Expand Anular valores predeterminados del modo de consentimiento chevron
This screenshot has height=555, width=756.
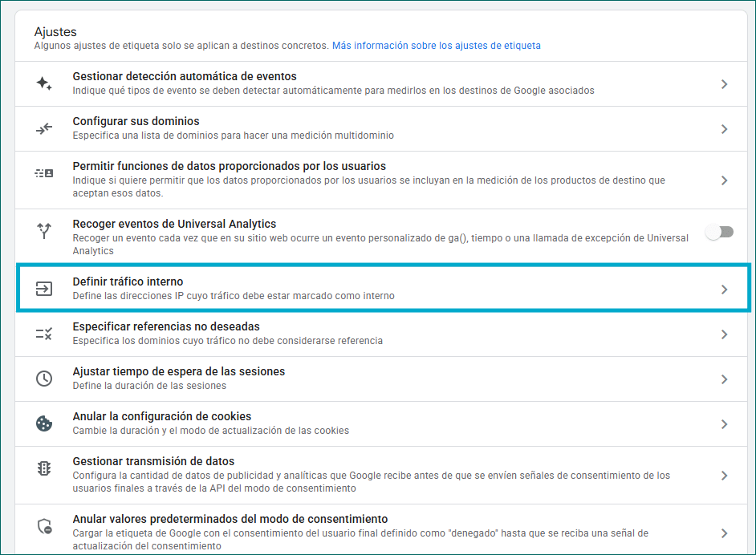pyautogui.click(x=724, y=533)
